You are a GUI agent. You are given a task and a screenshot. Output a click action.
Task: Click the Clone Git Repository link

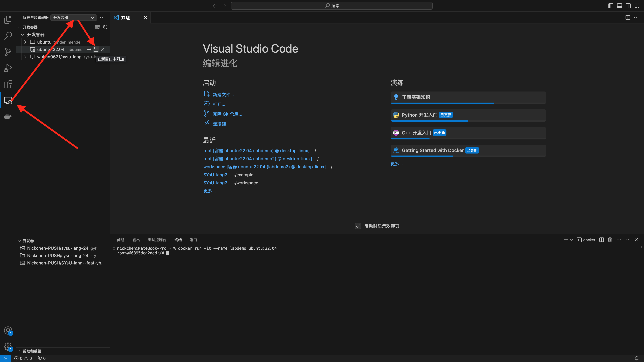227,114
